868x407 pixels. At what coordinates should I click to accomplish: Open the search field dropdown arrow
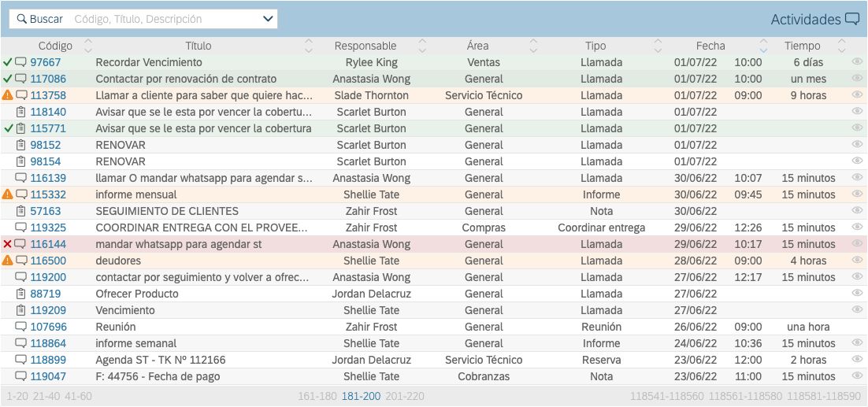268,19
